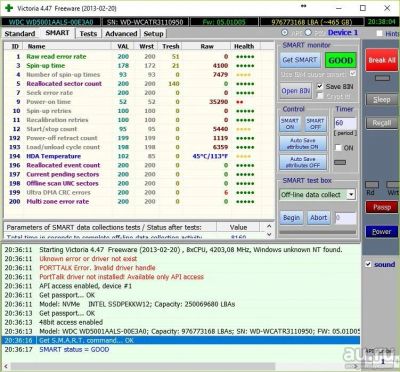400x372 pixels.
Task: Click the blue Power button
Action: (x=382, y=232)
